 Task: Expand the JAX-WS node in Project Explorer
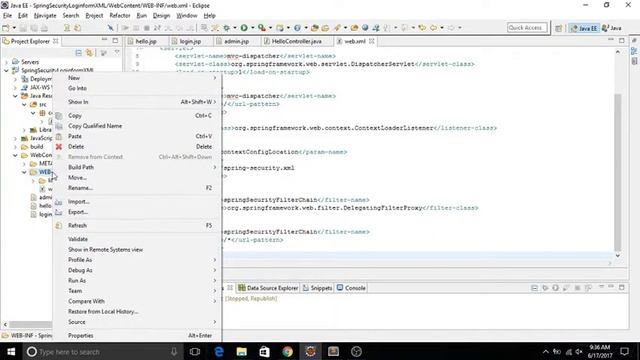pyautogui.click(x=15, y=88)
